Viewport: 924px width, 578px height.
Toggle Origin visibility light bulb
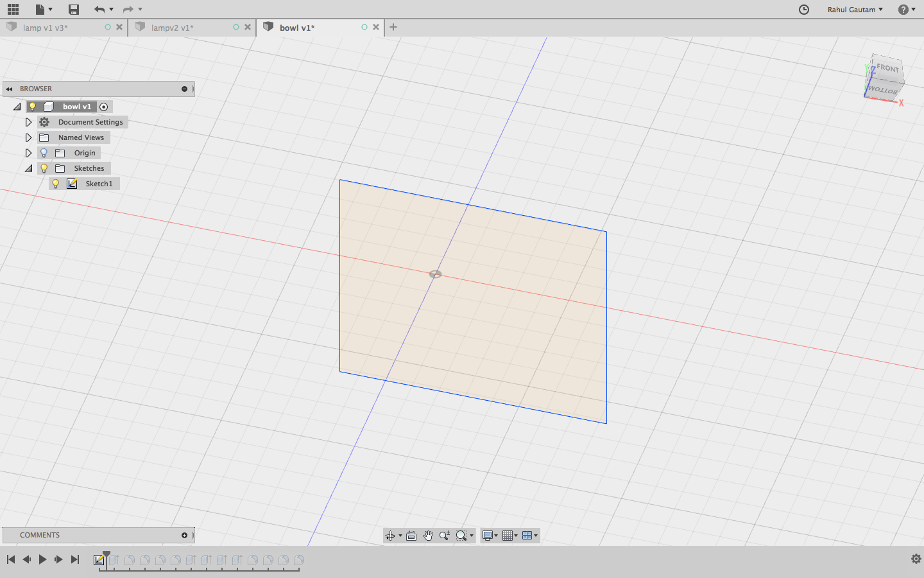click(44, 153)
